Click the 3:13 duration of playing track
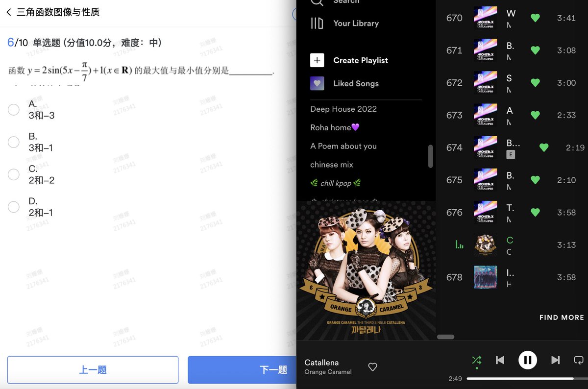Viewport: 588px width, 389px height. [x=566, y=244]
